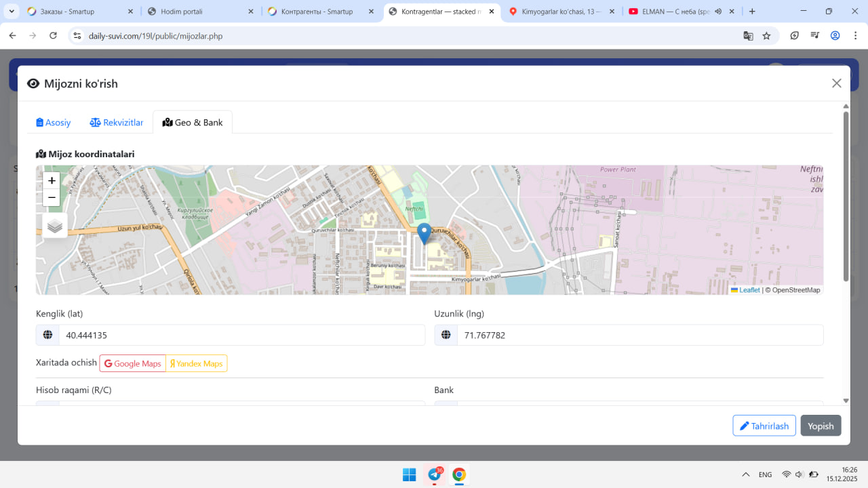This screenshot has width=868, height=488.
Task: Click the dialog's vertical scrollbar
Action: click(846, 197)
